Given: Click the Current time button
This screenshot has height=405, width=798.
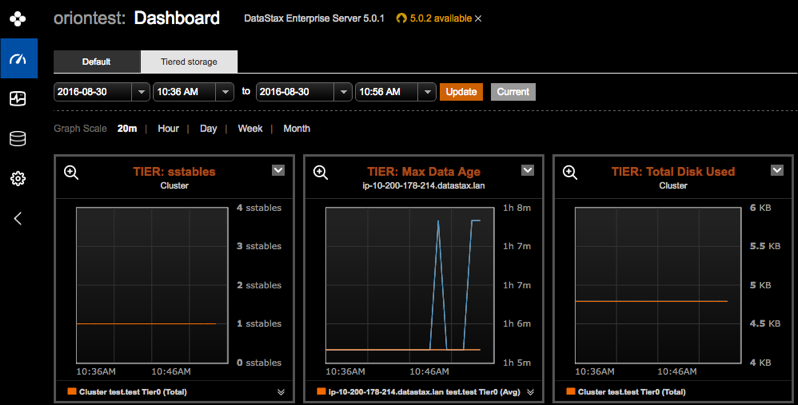Looking at the screenshot, I should pyautogui.click(x=513, y=92).
